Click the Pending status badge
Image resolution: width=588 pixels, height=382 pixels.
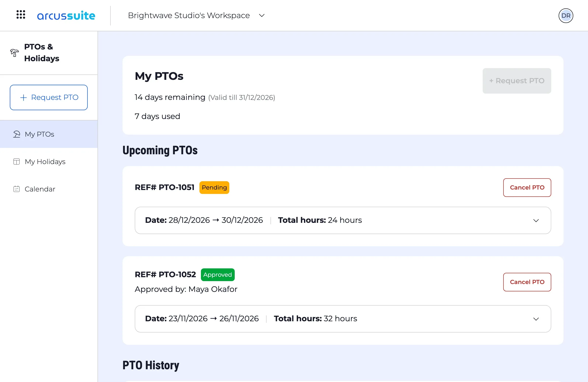coord(214,187)
